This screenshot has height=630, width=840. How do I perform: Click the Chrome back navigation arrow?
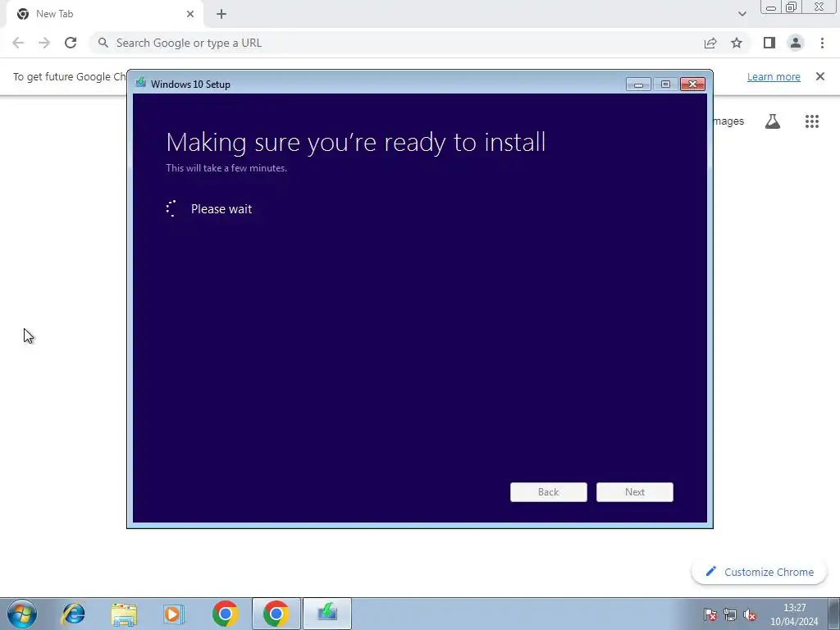point(18,43)
